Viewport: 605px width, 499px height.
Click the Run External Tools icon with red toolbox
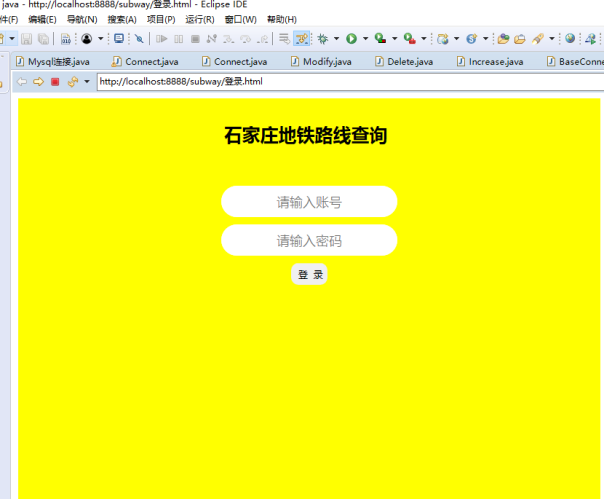409,39
